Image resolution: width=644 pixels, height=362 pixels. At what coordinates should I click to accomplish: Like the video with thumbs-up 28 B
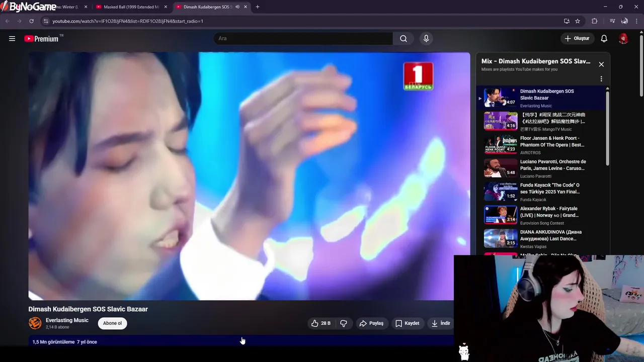click(321, 323)
